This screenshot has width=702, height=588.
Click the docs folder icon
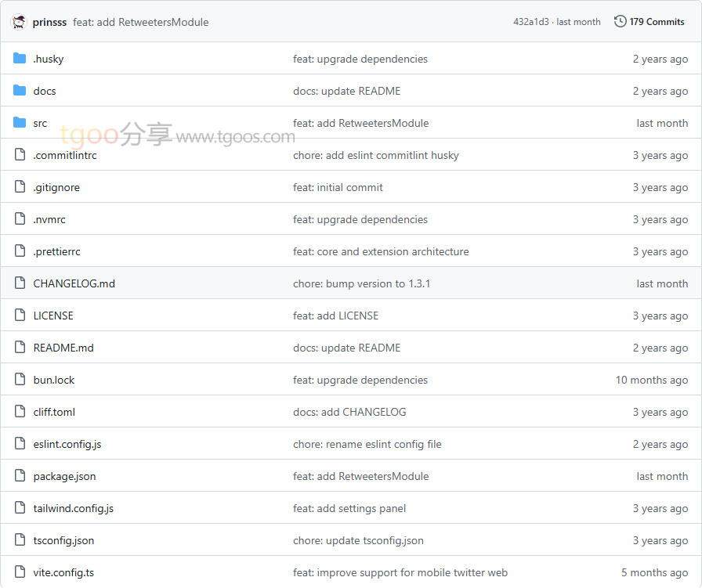[x=20, y=91]
